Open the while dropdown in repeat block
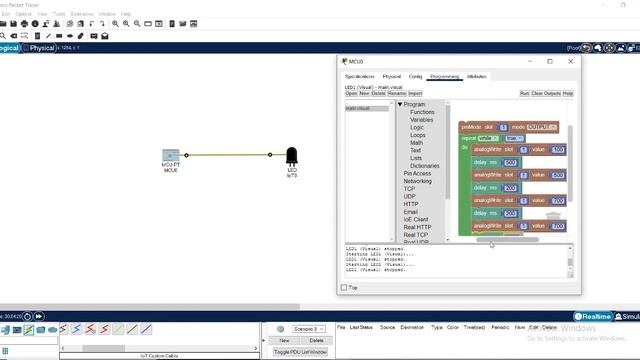 pyautogui.click(x=489, y=138)
